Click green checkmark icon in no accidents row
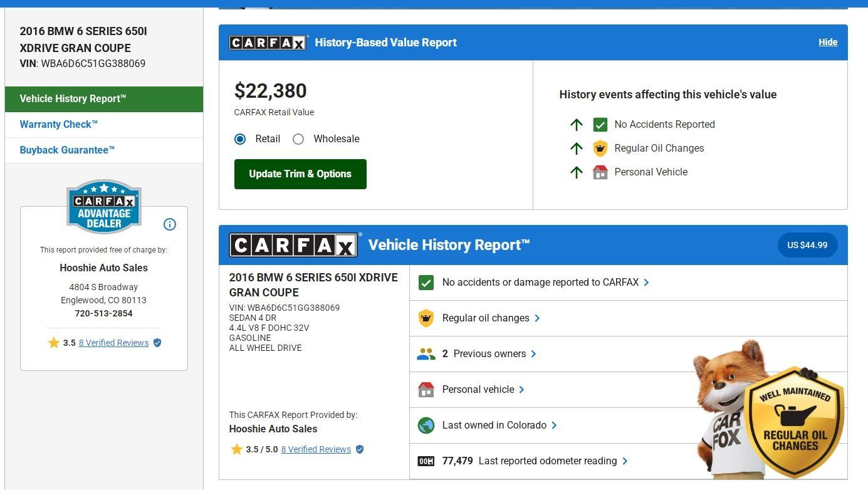Screen dimensions: 868x490 (426, 283)
